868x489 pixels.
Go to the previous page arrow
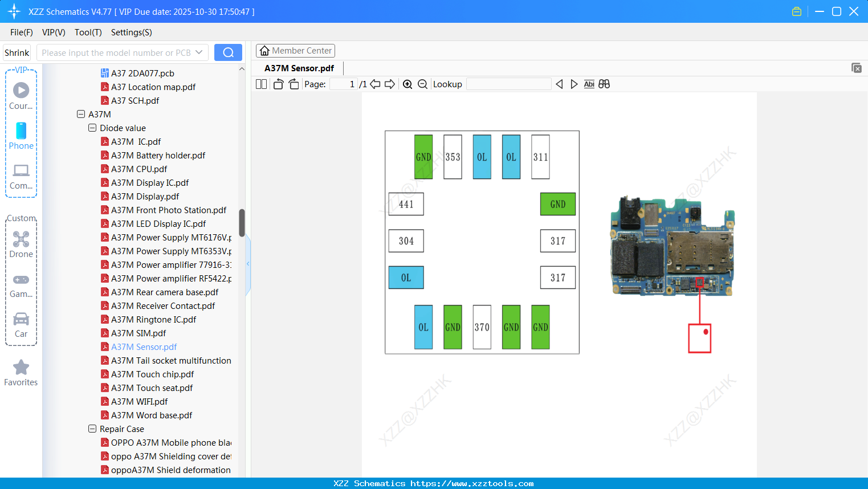point(375,84)
